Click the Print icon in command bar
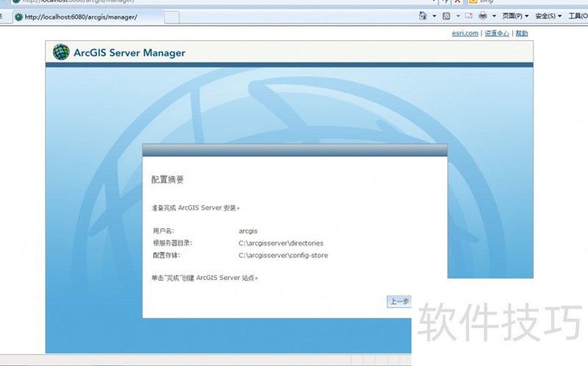The image size is (588, 366). coord(483,15)
